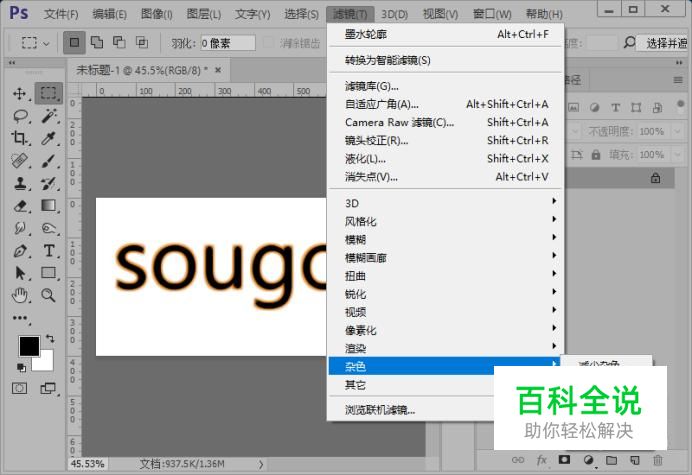Expand the Stylize submenu
This screenshot has width=692, height=475.
(x=446, y=221)
